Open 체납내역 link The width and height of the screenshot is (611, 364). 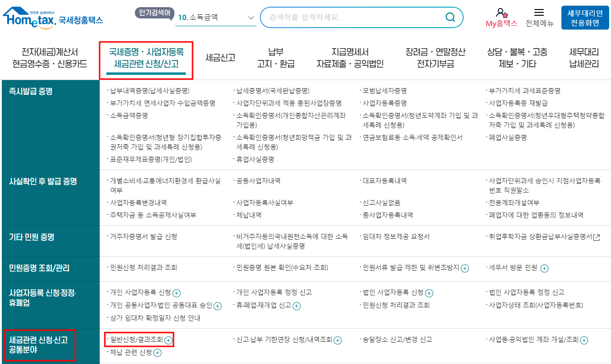click(x=249, y=215)
